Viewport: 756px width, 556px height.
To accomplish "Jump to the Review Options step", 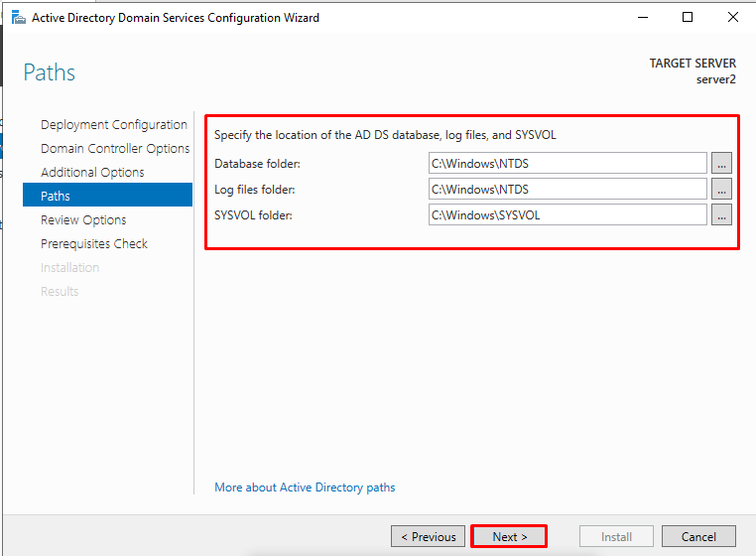I will (83, 220).
